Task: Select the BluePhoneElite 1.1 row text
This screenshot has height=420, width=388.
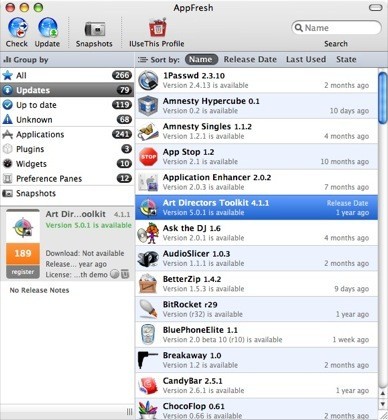Action: pyautogui.click(x=200, y=330)
